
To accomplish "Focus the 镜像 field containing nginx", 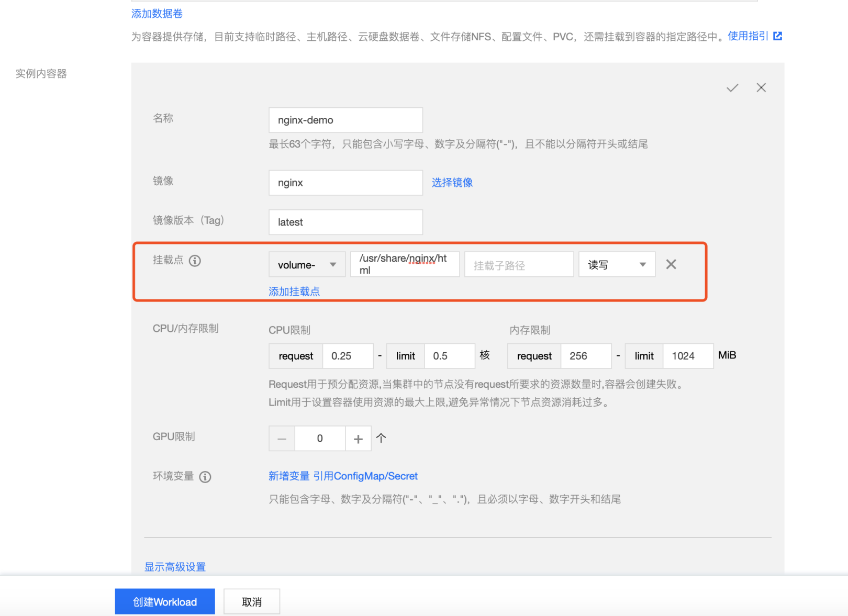I will pyautogui.click(x=345, y=183).
